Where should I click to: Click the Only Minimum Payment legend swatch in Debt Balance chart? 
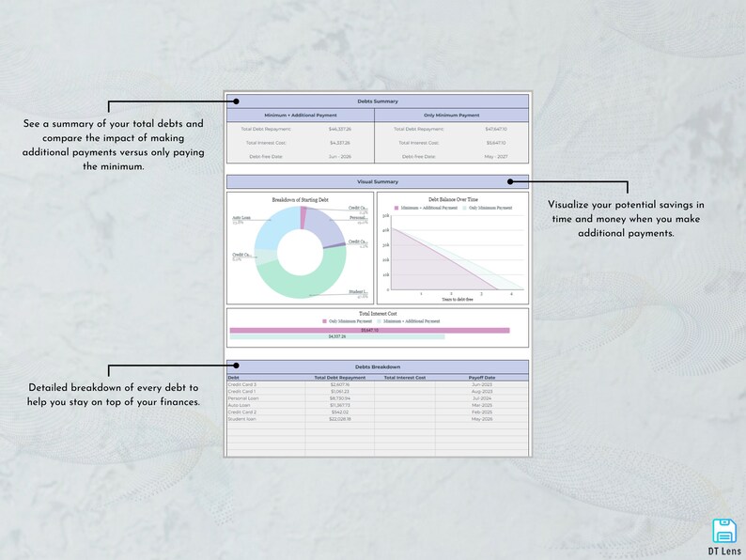coord(464,208)
